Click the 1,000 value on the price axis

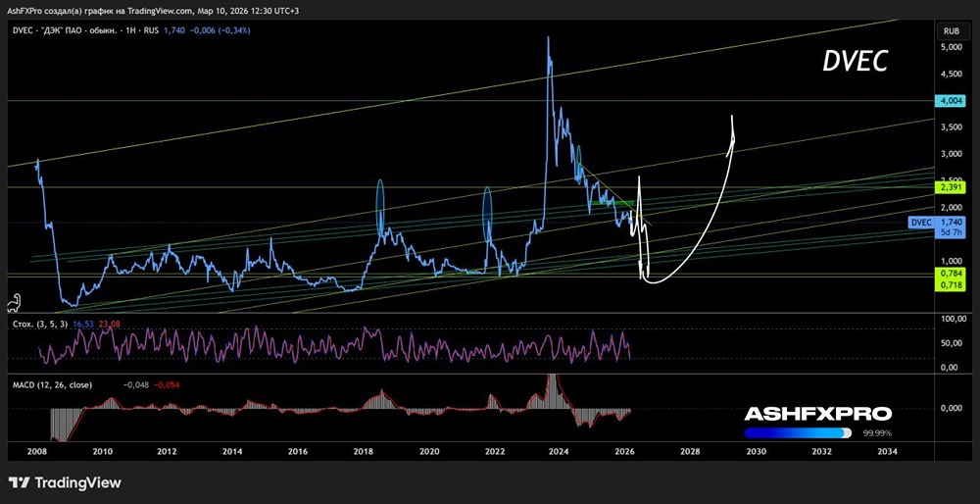click(950, 261)
